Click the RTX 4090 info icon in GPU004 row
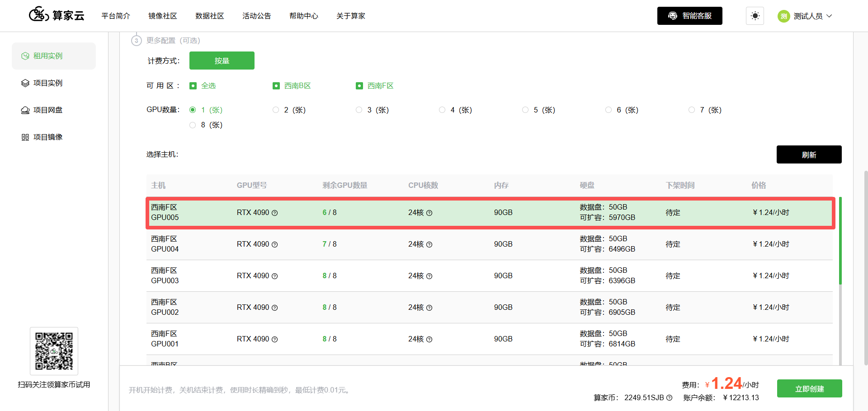The image size is (868, 411). pos(274,244)
